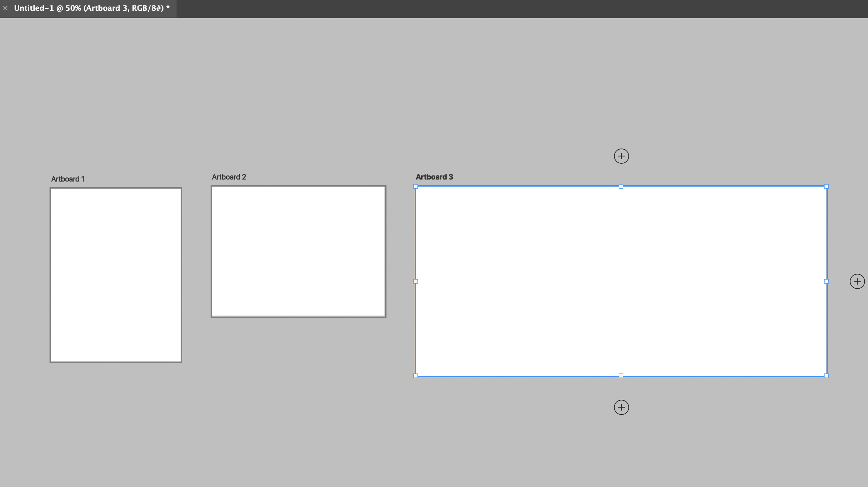The image size is (868, 487).
Task: Click the add artboard plus above Artboard 3
Action: coord(621,156)
